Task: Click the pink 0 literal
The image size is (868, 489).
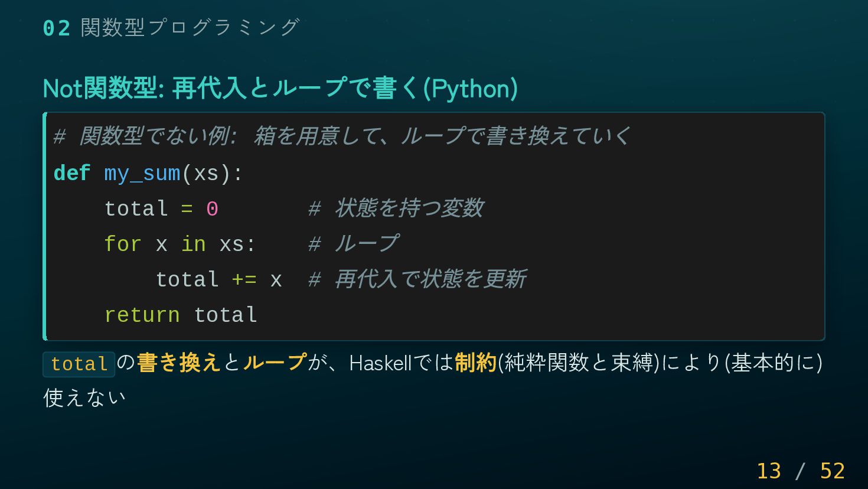Action: point(213,208)
